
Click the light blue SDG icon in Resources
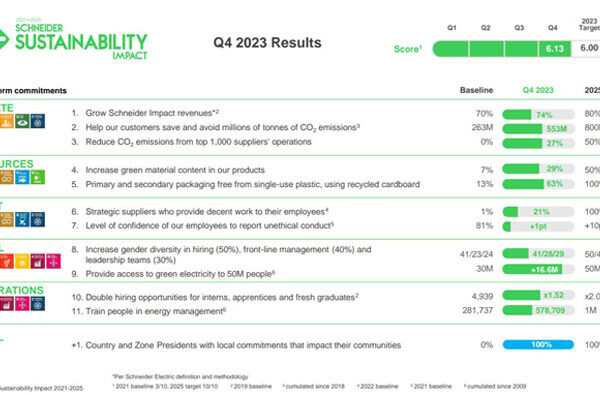tap(22, 177)
